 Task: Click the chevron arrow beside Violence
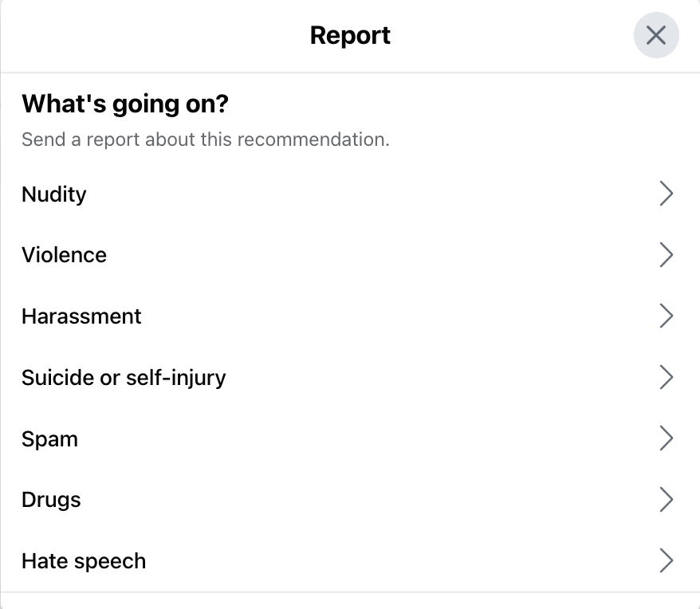666,254
